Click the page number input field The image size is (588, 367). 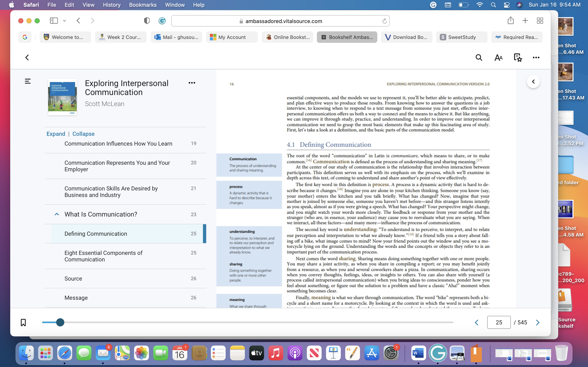pos(499,322)
